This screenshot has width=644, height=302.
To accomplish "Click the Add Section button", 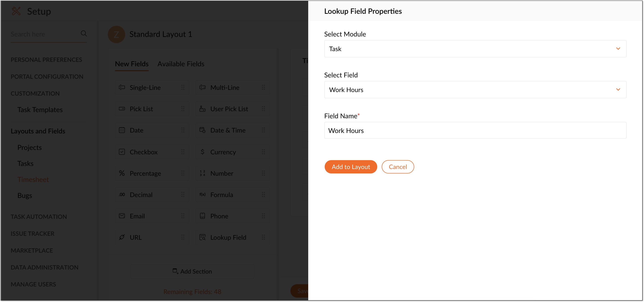I will pyautogui.click(x=192, y=271).
